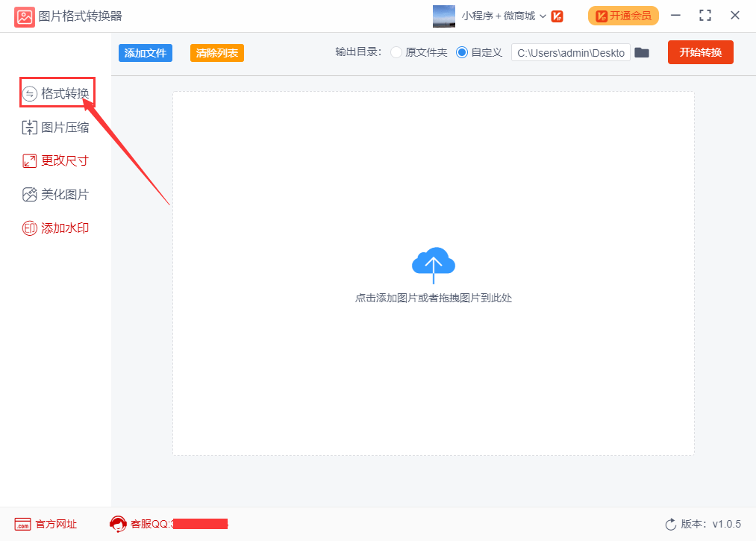Viewport: 756px width, 541px height.
Task: Open the folder browse icon for output directory
Action: click(642, 52)
